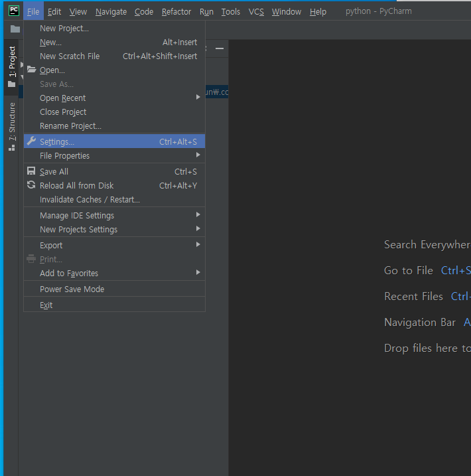
Task: Open the Navigate menu
Action: click(x=111, y=11)
